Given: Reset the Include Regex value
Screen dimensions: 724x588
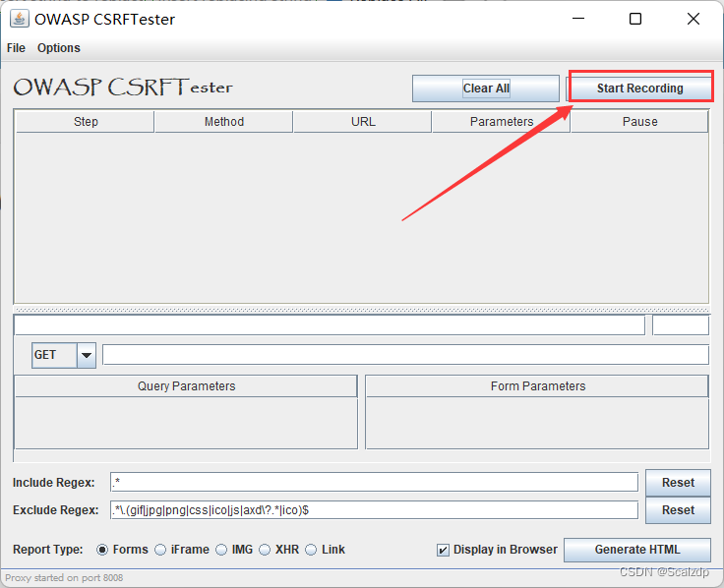Looking at the screenshot, I should point(678,483).
